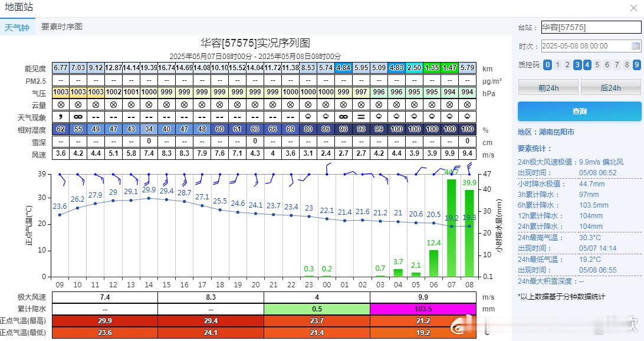Click the blue 查询 button
644x341 pixels.
tap(580, 112)
